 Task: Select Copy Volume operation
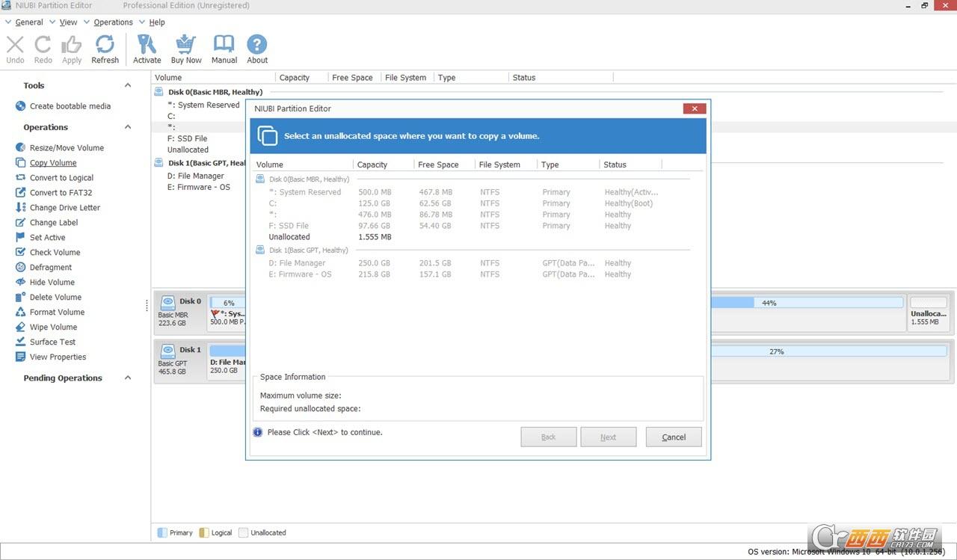[53, 163]
